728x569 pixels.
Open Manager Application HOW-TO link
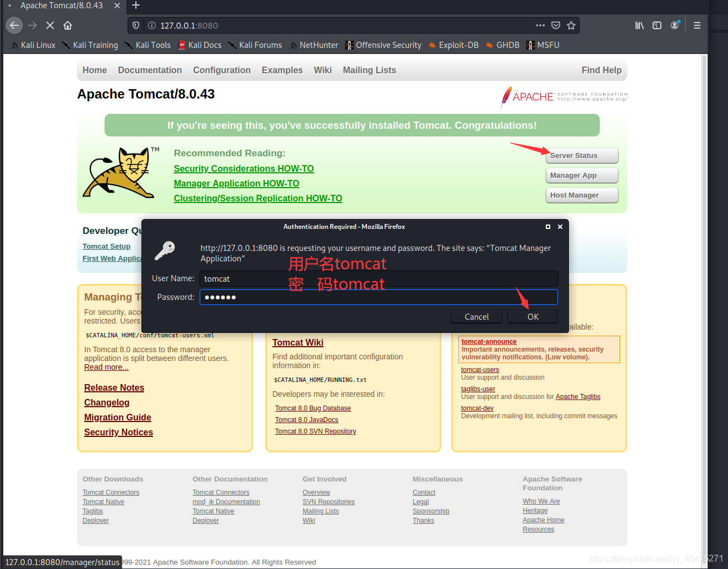[x=237, y=183]
